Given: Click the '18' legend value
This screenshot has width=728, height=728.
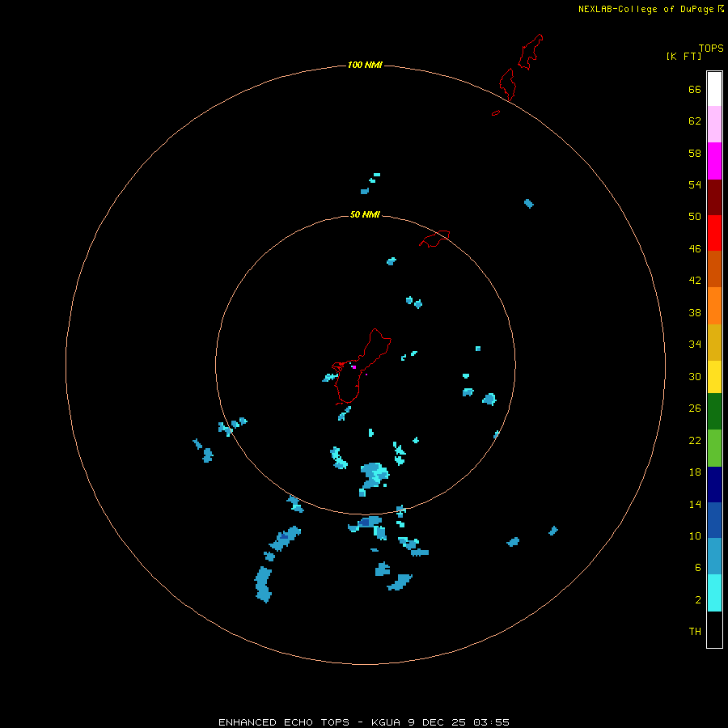Looking at the screenshot, I should 695,472.
